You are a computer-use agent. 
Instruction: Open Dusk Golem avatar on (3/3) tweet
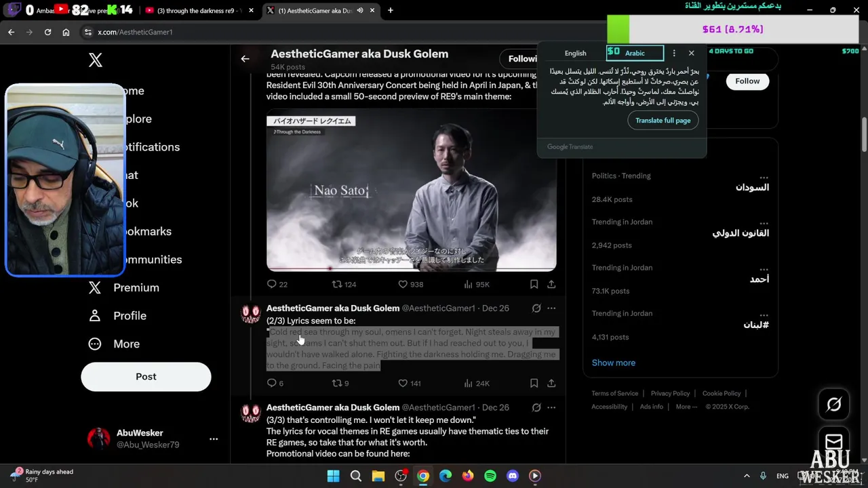coord(250,413)
